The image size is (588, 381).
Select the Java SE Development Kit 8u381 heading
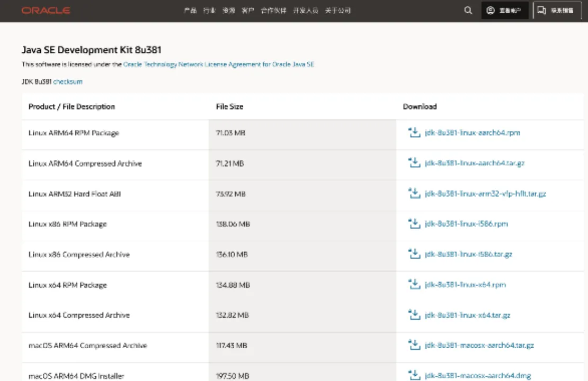click(91, 50)
